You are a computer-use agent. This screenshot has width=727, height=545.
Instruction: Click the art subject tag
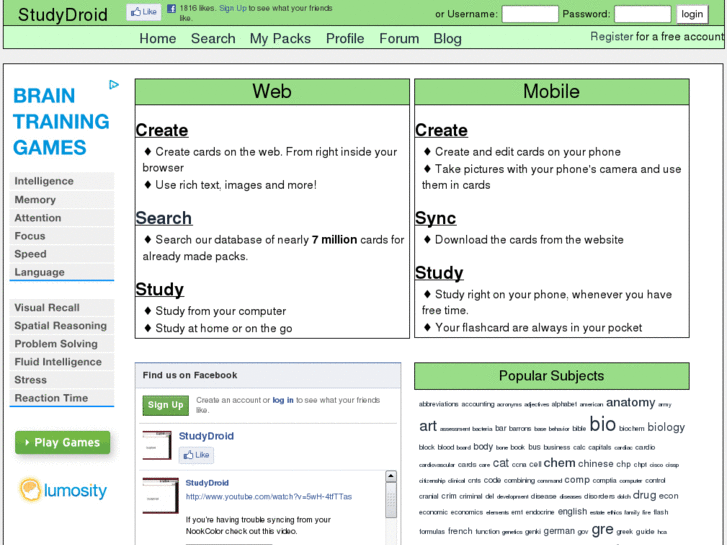point(428,426)
